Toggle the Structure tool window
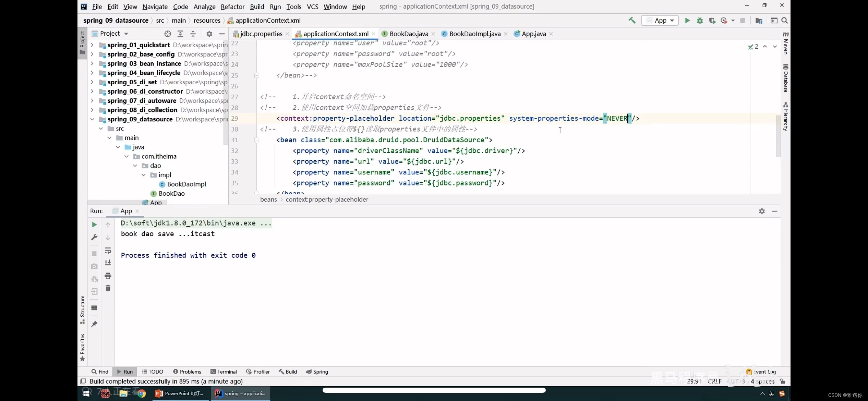This screenshot has width=868, height=401. [82, 309]
